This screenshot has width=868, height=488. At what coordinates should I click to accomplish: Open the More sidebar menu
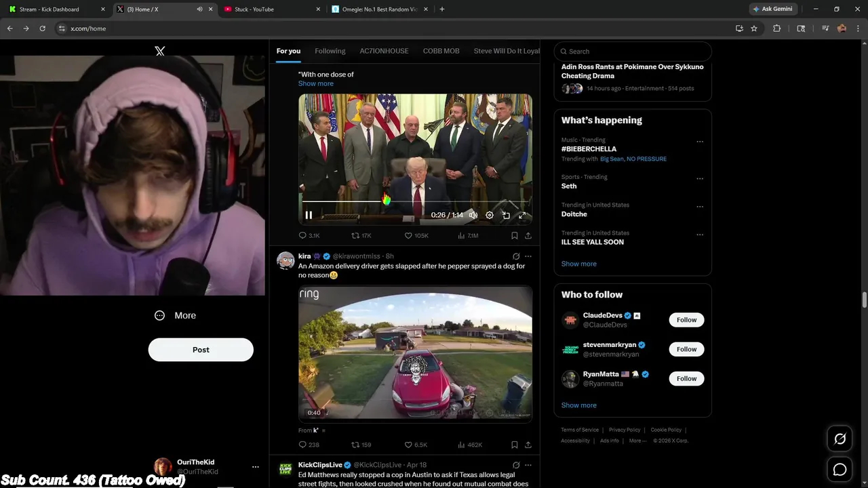(x=176, y=315)
